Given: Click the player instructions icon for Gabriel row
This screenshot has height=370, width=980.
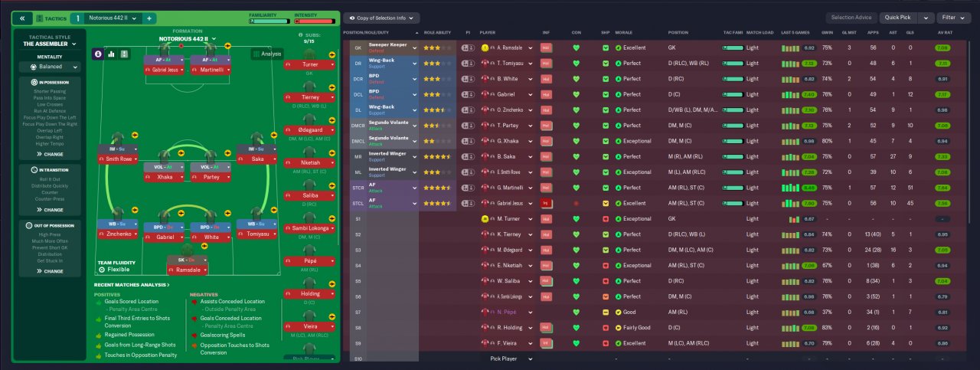Looking at the screenshot, I should point(468,94).
